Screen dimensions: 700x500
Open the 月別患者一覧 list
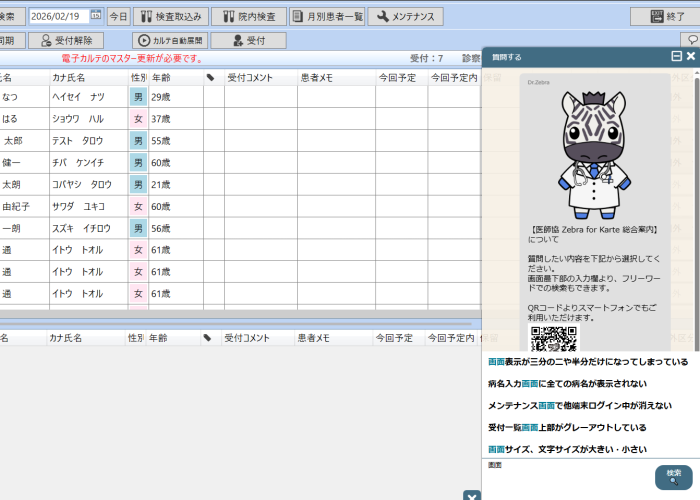327,17
